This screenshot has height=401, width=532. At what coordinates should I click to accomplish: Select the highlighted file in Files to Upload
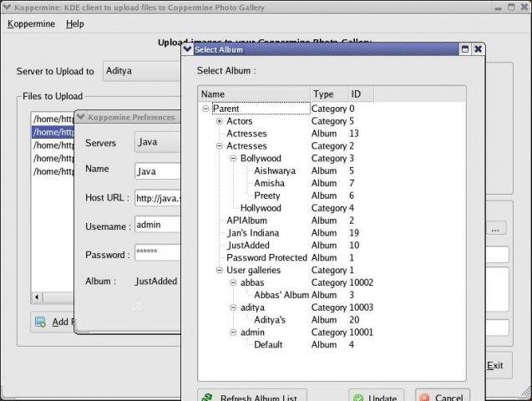53,132
